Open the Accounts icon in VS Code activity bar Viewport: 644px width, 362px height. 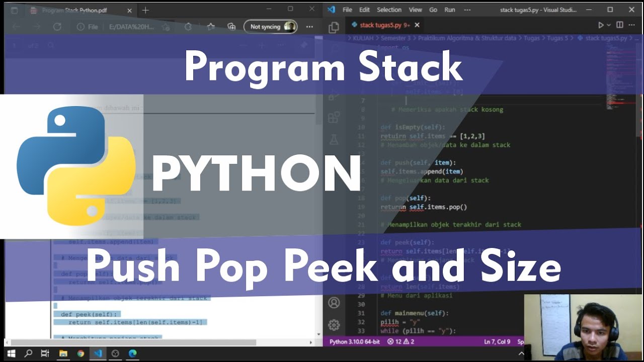(334, 303)
